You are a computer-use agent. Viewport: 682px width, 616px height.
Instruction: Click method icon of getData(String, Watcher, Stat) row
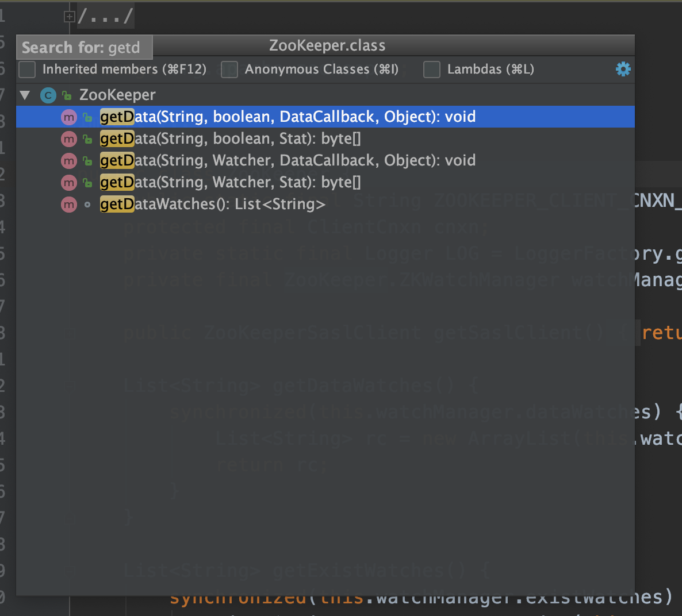point(69,183)
